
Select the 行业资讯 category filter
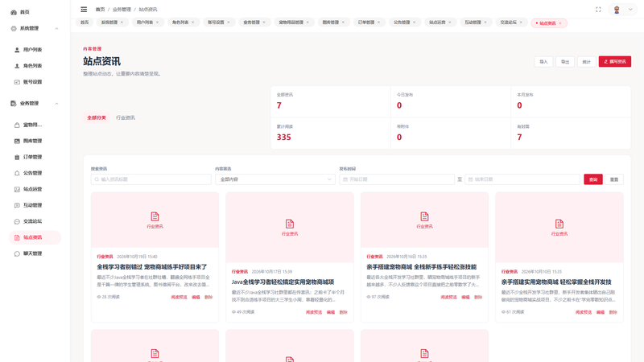pyautogui.click(x=126, y=117)
